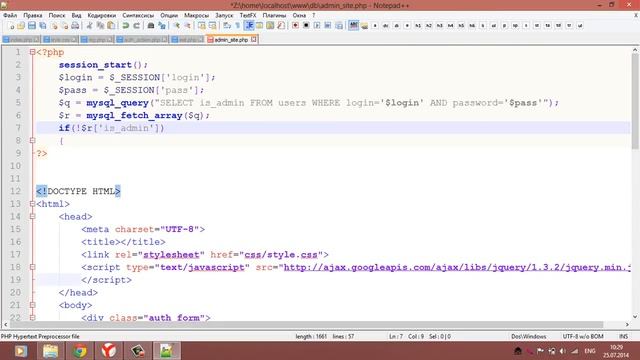Close the admin_site.php tab
The width and height of the screenshot is (640, 360).
(x=254, y=39)
